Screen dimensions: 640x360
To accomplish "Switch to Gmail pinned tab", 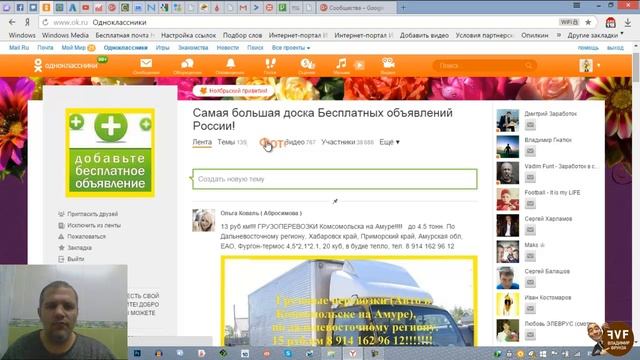I will point(243,7).
